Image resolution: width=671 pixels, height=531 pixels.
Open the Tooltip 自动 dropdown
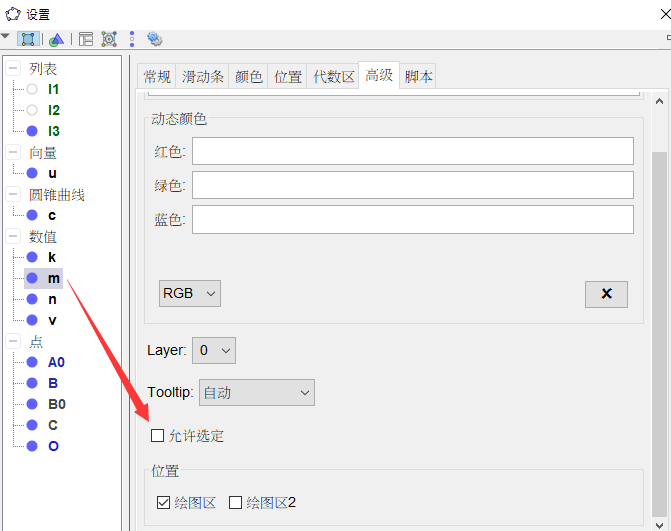tap(257, 392)
